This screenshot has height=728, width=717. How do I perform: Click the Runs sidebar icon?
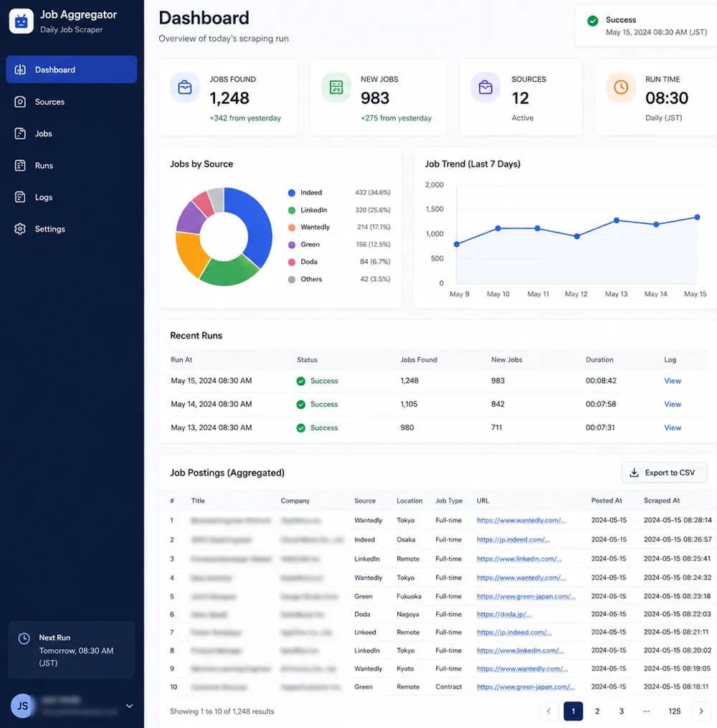20,165
